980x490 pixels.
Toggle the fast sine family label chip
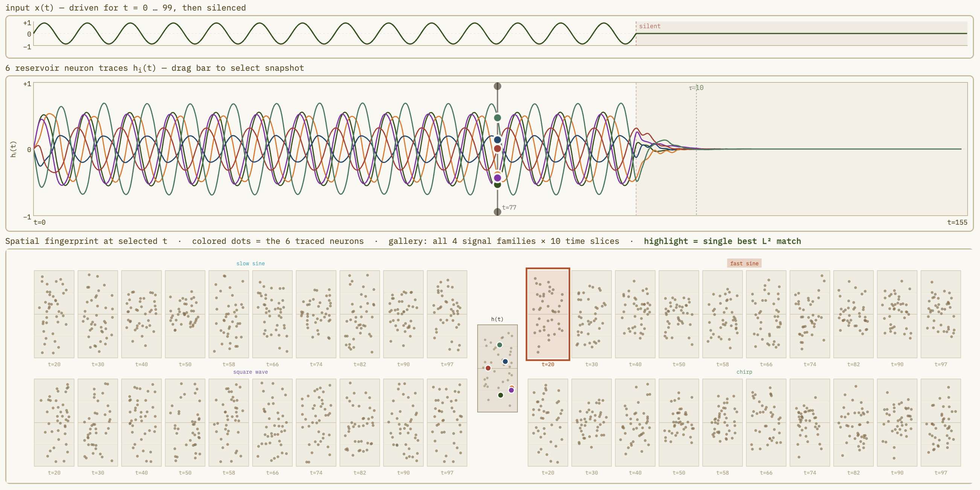[x=744, y=263]
